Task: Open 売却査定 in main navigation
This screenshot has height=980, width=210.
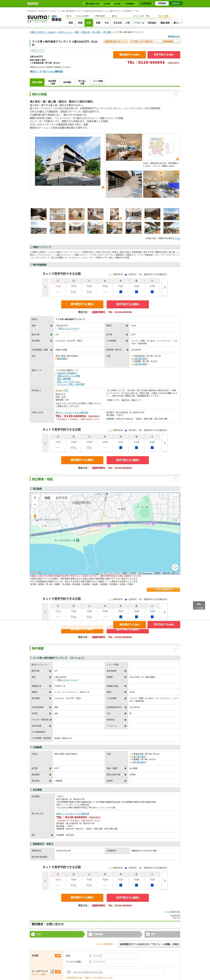Action: coord(152,23)
